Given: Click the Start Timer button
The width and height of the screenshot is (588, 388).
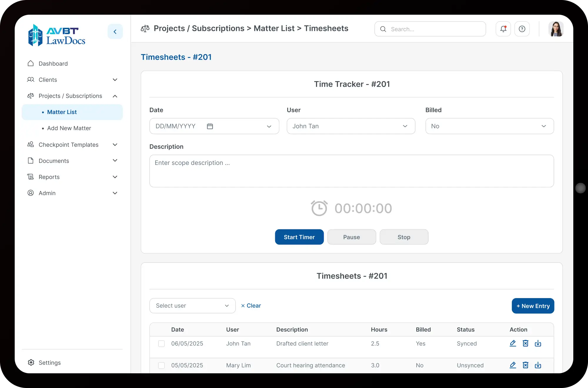Looking at the screenshot, I should click(299, 237).
